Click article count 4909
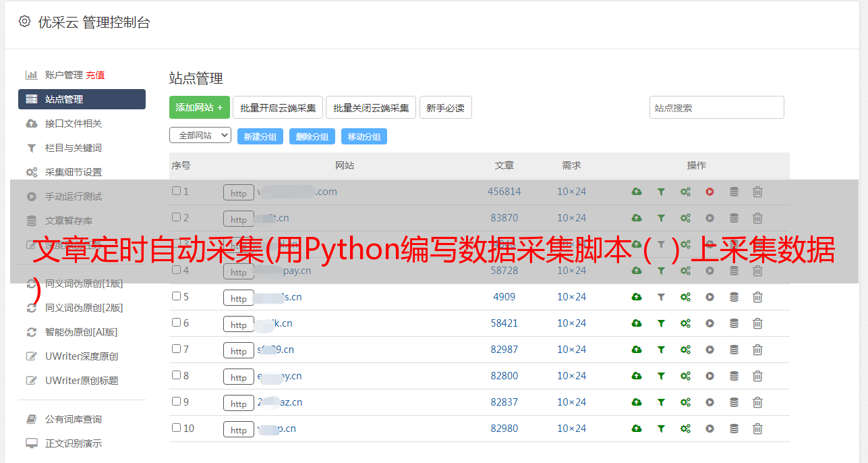Image resolution: width=868 pixels, height=463 pixels. 504,297
